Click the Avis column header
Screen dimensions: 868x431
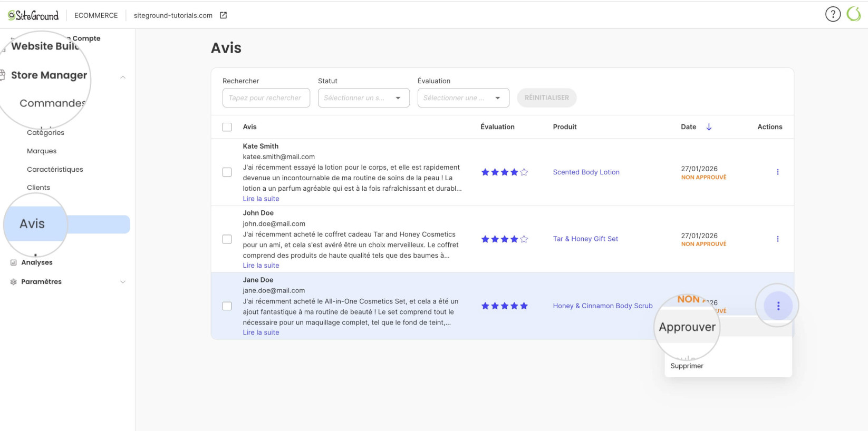click(x=249, y=127)
